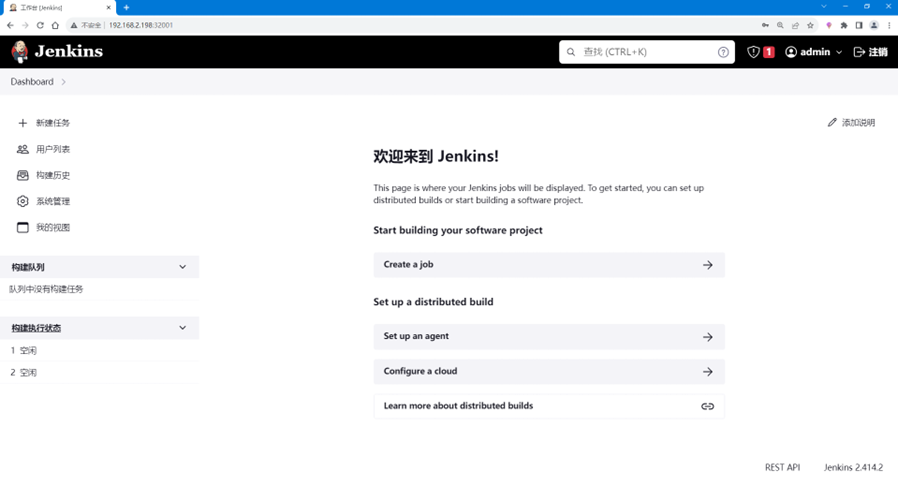Image resolution: width=898 pixels, height=486 pixels.
Task: Click the share page icon
Action: pos(795,25)
